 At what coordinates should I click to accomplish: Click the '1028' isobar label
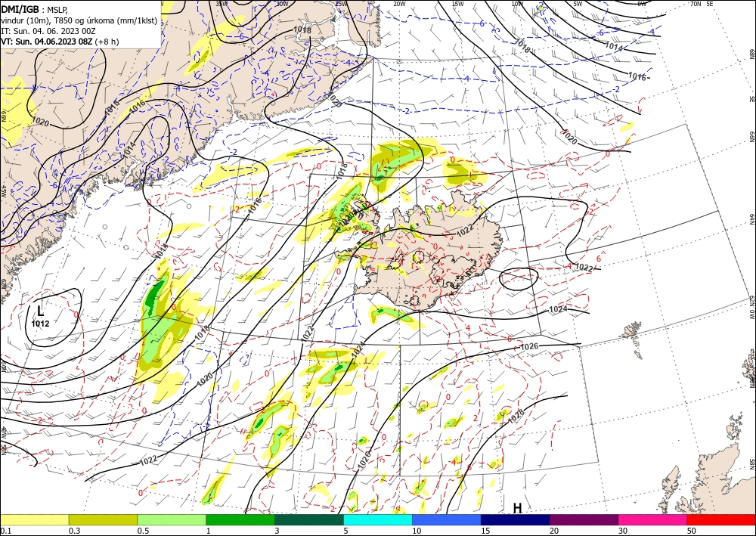(516, 415)
